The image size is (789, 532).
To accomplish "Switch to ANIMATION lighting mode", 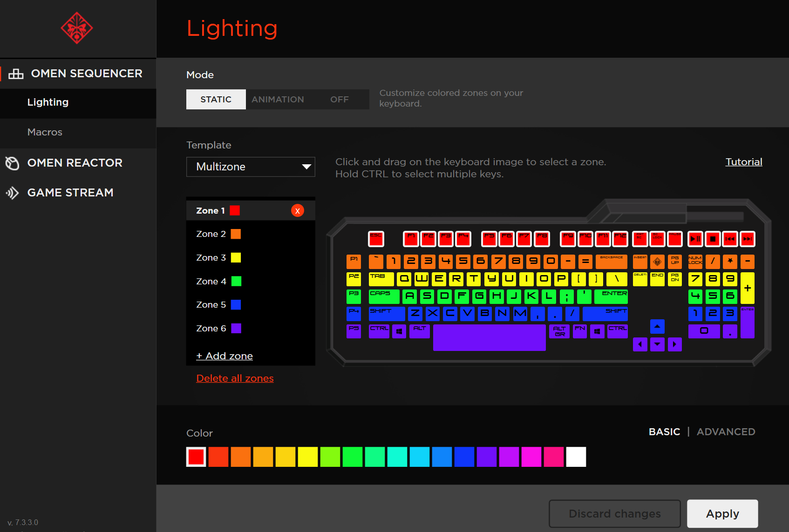I will [x=278, y=100].
